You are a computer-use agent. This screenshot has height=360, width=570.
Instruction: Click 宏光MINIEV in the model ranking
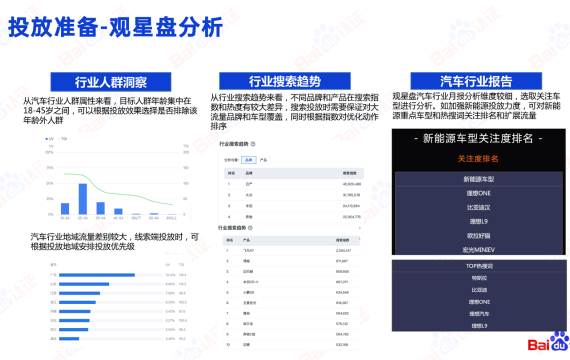pyautogui.click(x=479, y=250)
